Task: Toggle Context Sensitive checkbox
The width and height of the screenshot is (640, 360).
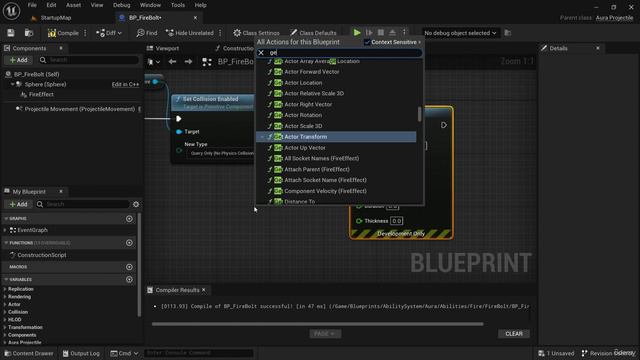Action: (x=367, y=42)
